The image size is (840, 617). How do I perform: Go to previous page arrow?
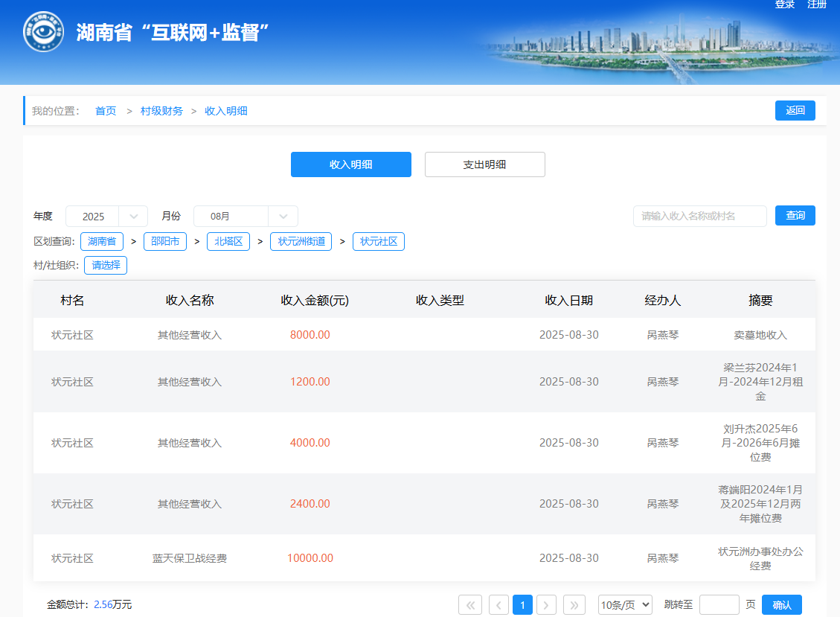(x=498, y=605)
